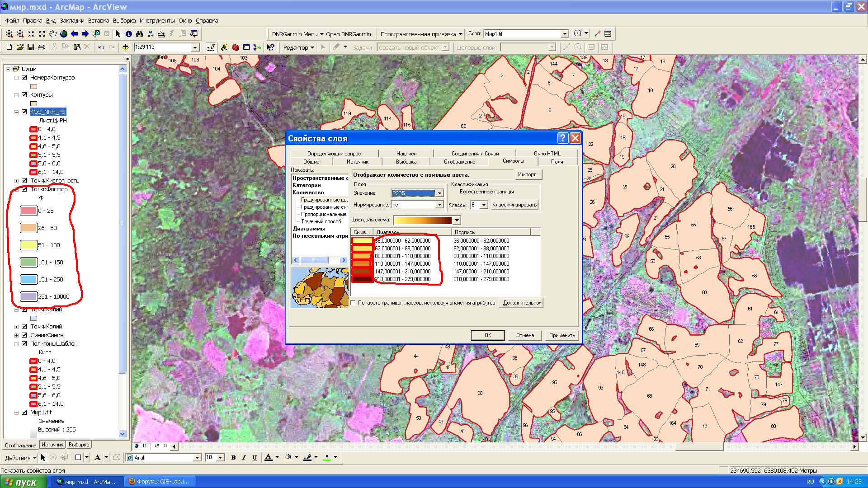Uncheck the Контуры layer visibility
The height and width of the screenshot is (488, 868).
click(x=24, y=95)
